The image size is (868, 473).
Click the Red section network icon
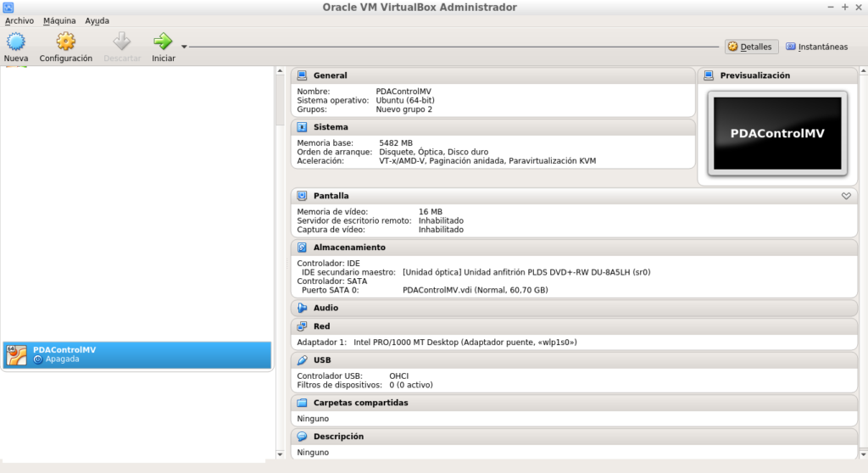[302, 326]
